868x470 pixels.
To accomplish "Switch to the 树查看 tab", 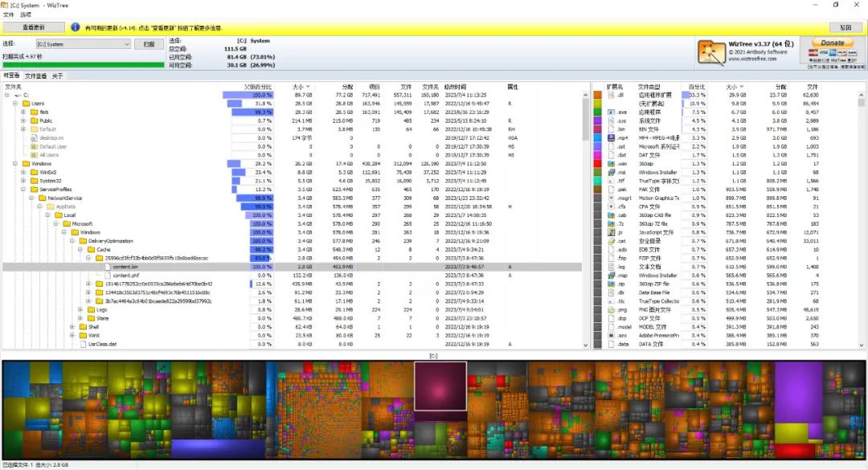I will click(11, 76).
